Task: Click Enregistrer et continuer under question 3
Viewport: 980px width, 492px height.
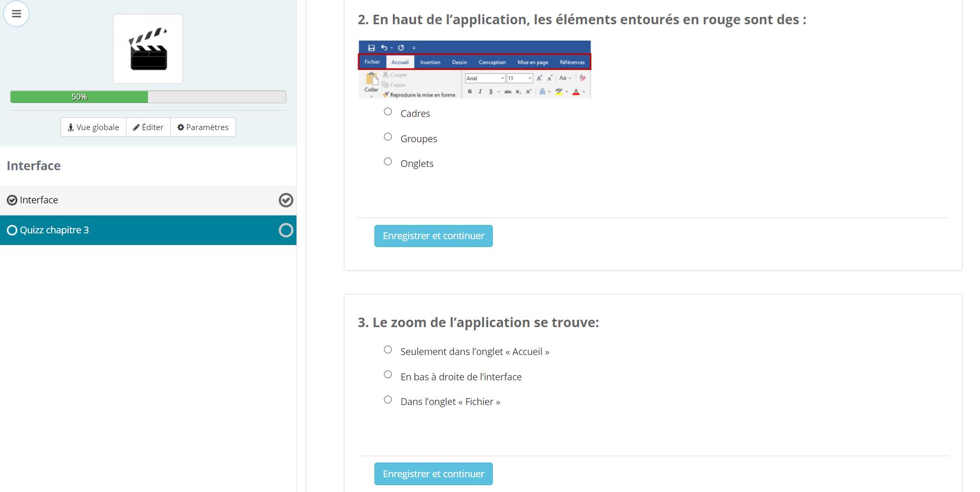Action: click(x=433, y=473)
